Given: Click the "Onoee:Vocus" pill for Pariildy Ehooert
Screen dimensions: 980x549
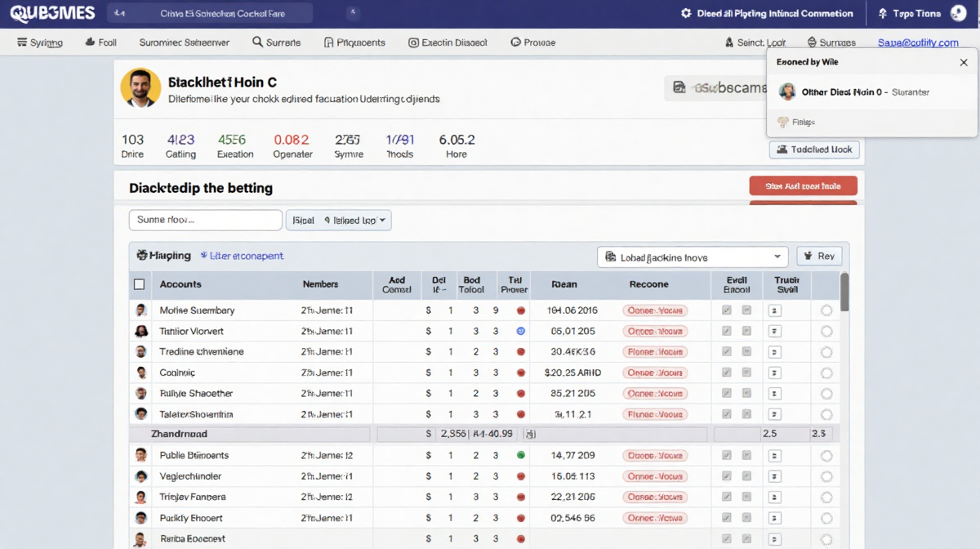Looking at the screenshot, I should tap(655, 518).
